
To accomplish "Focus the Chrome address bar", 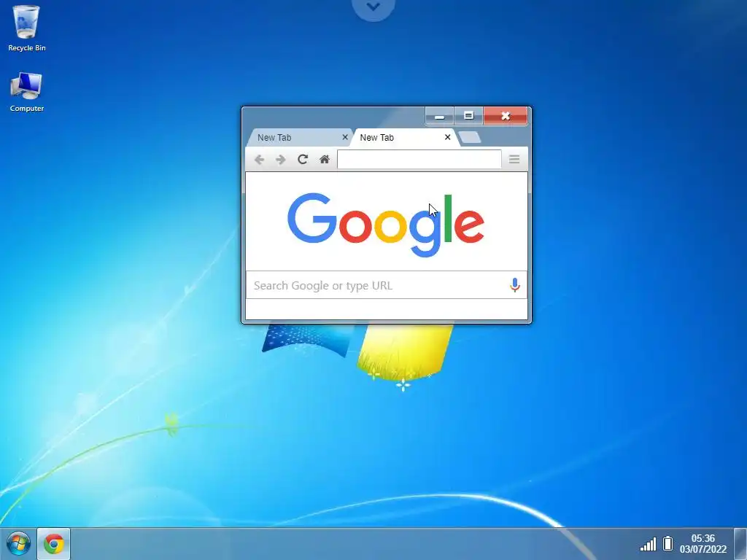I will pos(419,160).
